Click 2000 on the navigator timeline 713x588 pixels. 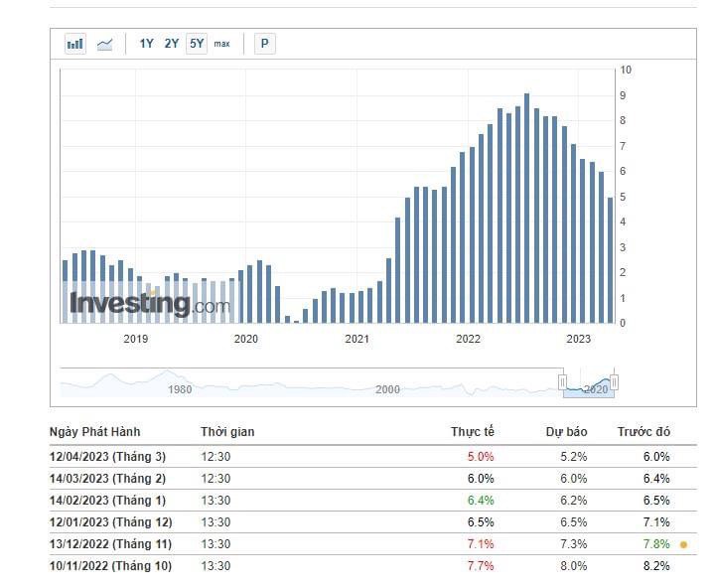[387, 389]
